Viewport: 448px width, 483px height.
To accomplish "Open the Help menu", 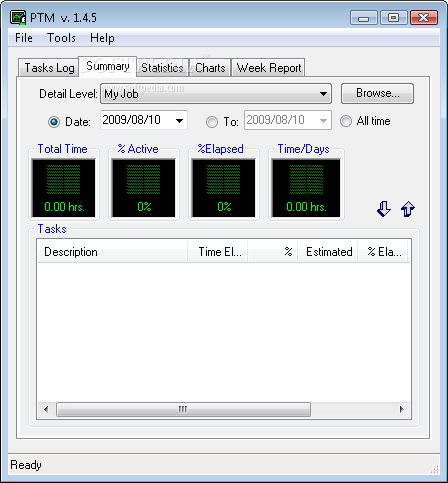I will tap(102, 38).
